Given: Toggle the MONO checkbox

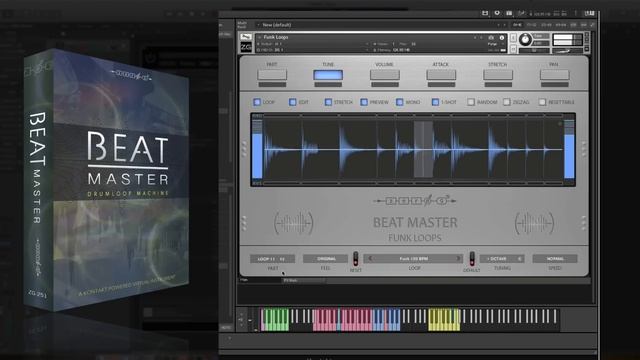Looking at the screenshot, I should tap(400, 102).
